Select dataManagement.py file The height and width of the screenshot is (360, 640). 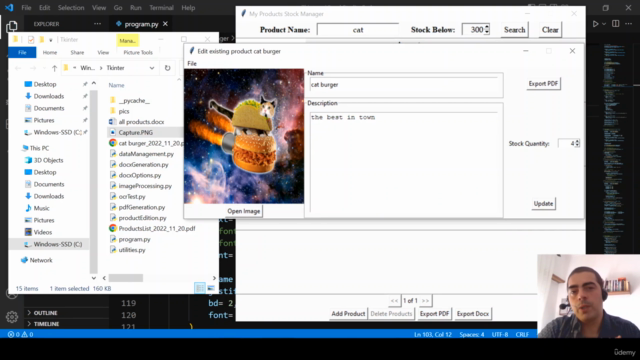tap(146, 154)
